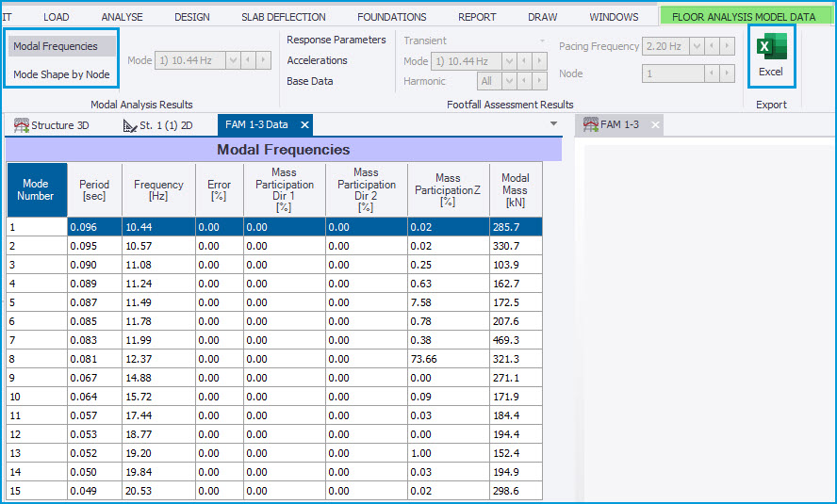Select Modal Frequencies option
This screenshot has width=837, height=504.
point(56,46)
